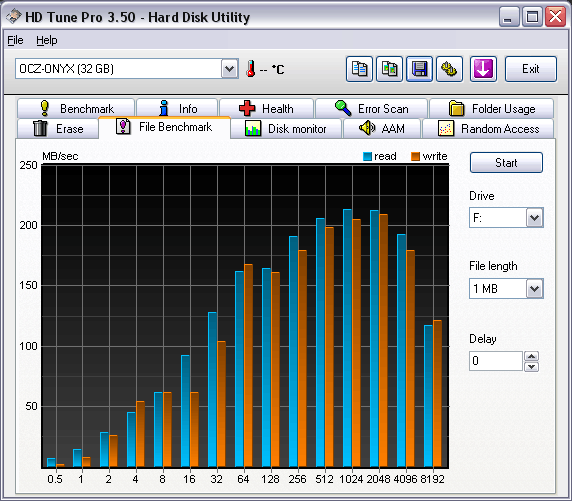572x501 pixels.
Task: Open the Random Access tab
Action: 488,128
